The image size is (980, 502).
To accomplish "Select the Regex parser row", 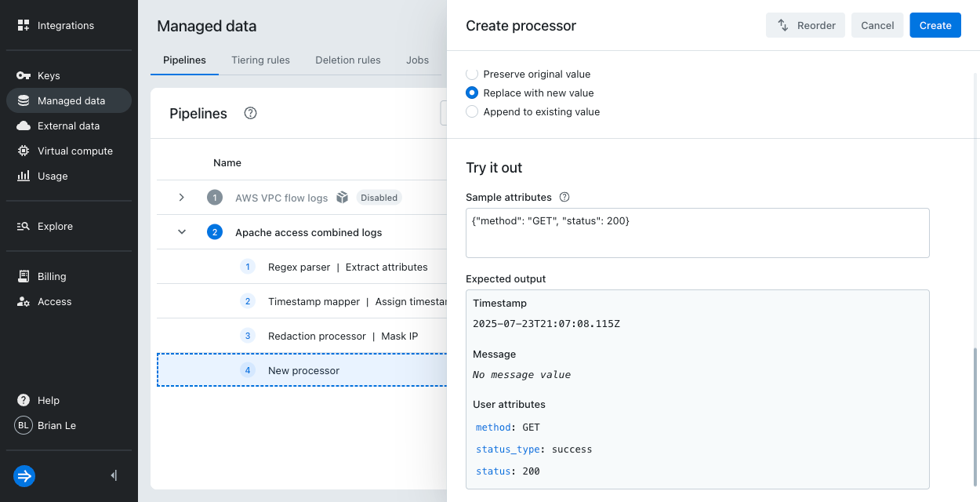I will tap(302, 267).
